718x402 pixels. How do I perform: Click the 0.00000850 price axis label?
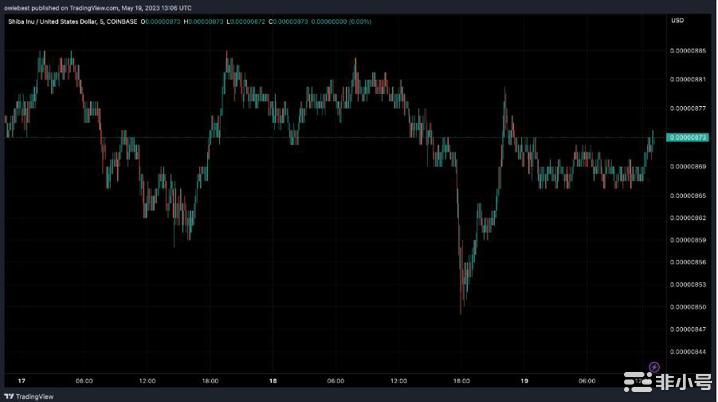687,306
